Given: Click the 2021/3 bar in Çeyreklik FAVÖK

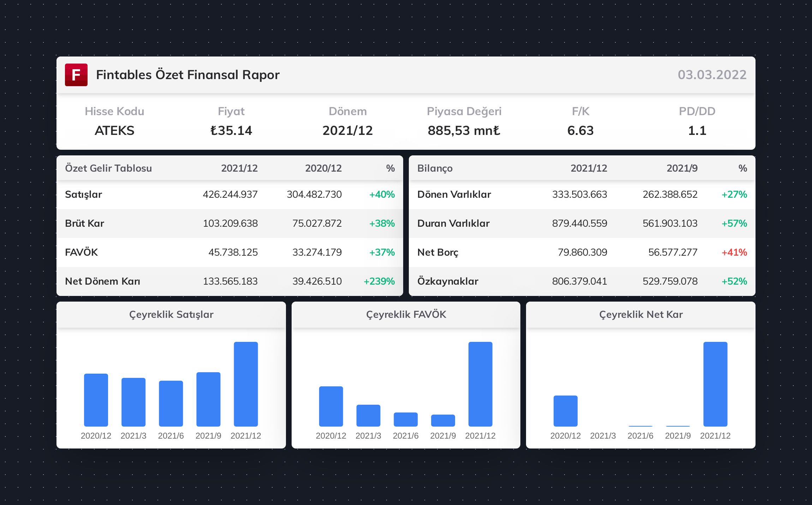Looking at the screenshot, I should [x=368, y=415].
